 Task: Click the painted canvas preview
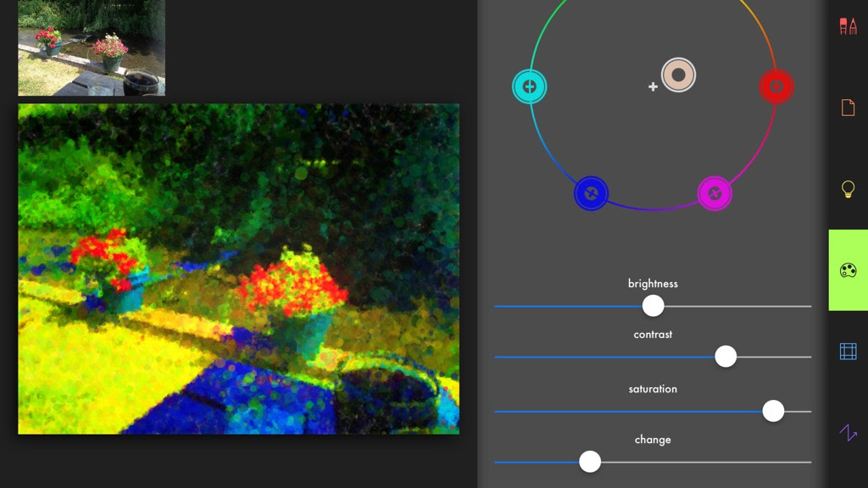238,269
